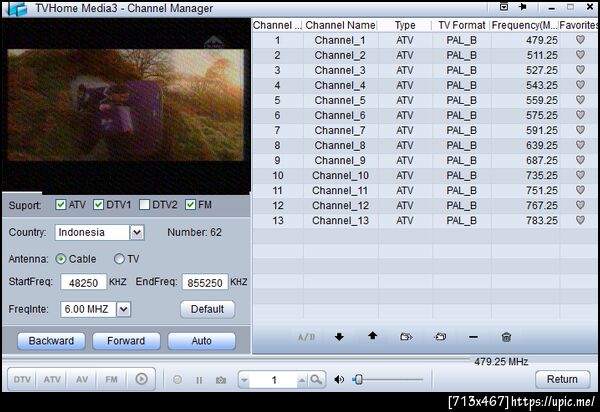
Task: Pause playback with pause icon
Action: coord(199,380)
